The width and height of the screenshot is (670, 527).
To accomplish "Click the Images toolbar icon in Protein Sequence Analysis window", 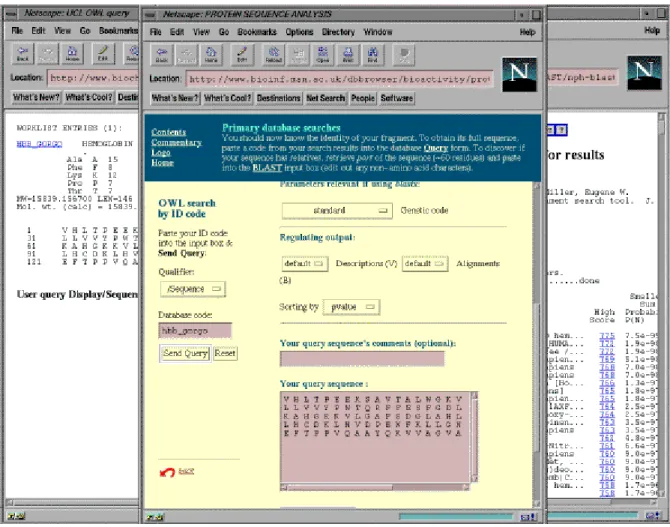I will click(298, 55).
